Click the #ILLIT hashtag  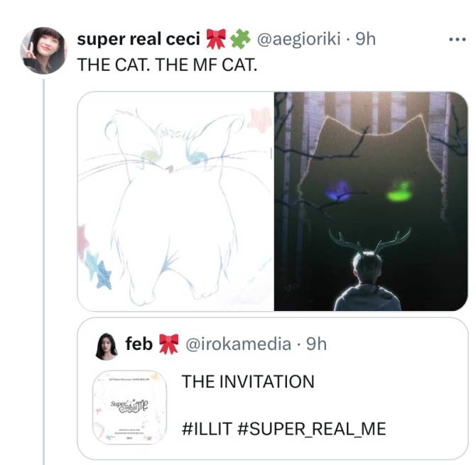click(207, 429)
